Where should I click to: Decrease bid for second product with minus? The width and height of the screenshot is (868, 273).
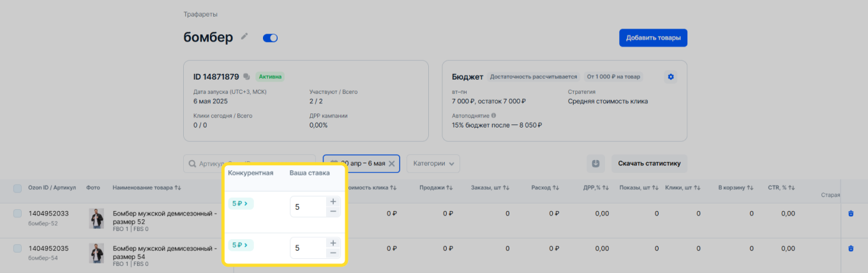[x=333, y=253]
